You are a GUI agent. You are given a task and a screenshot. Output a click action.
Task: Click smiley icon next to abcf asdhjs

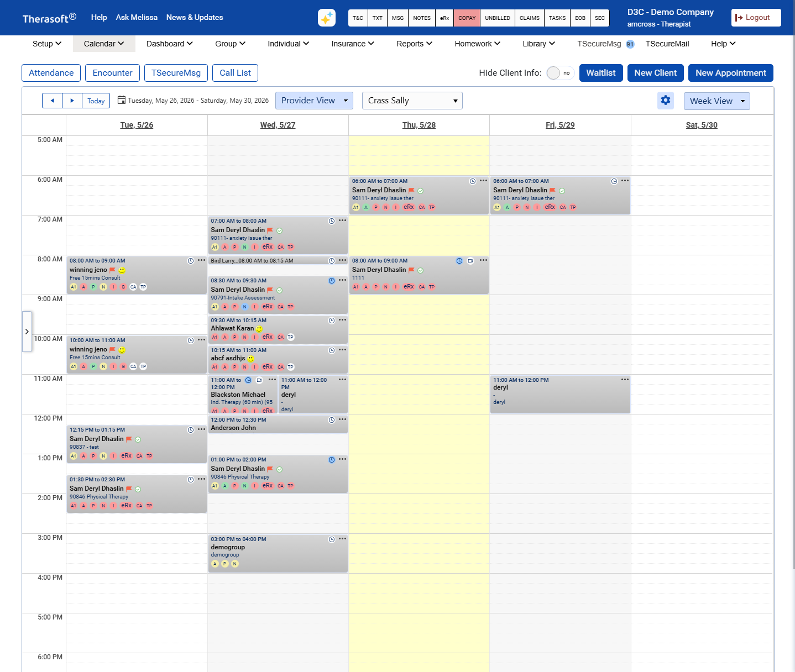pyautogui.click(x=251, y=359)
